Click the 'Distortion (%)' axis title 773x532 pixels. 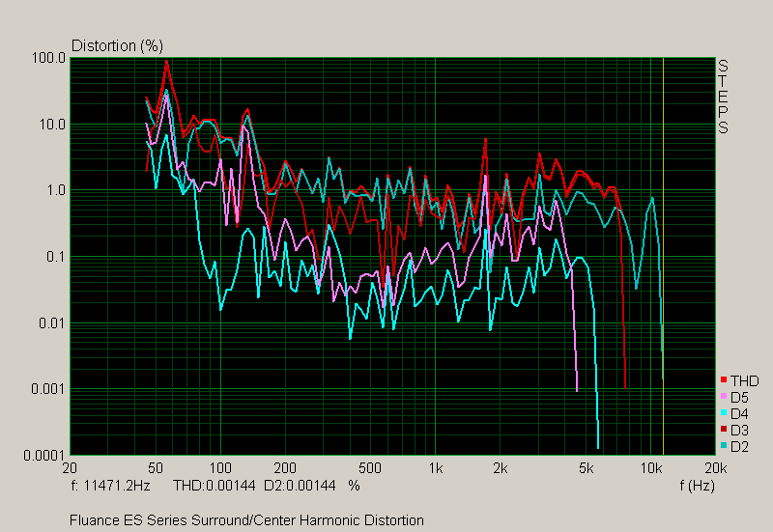[117, 45]
